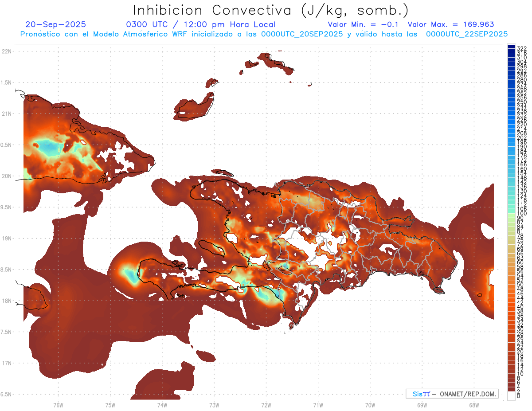Click the color scale value '50'
The width and height of the screenshot is (532, 411).
tap(520, 284)
